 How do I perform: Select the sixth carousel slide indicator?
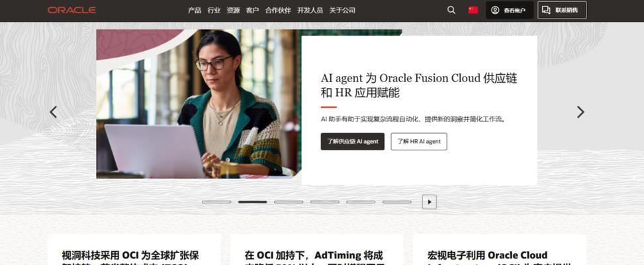tap(396, 201)
